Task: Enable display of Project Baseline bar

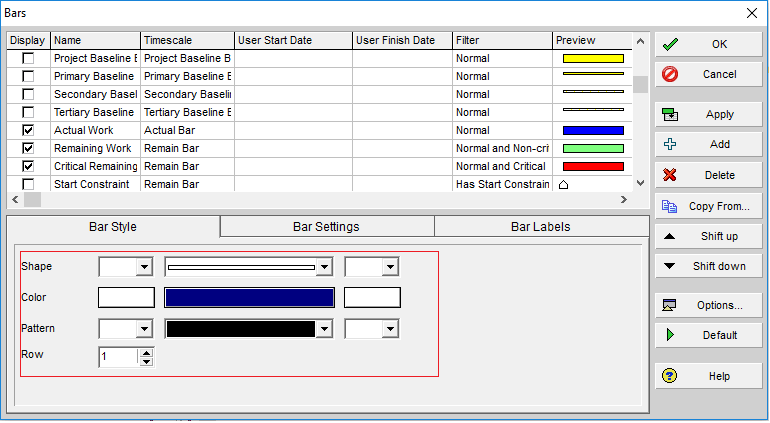Action: click(28, 58)
